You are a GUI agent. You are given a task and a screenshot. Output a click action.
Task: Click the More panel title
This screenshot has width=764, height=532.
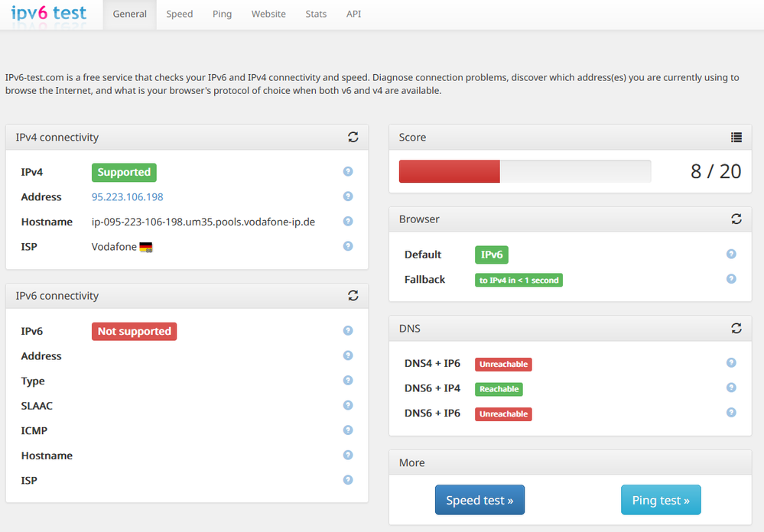click(x=411, y=462)
